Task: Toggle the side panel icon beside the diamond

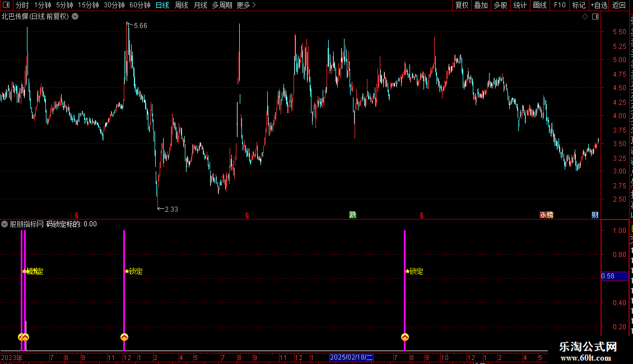Action: pyautogui.click(x=595, y=17)
